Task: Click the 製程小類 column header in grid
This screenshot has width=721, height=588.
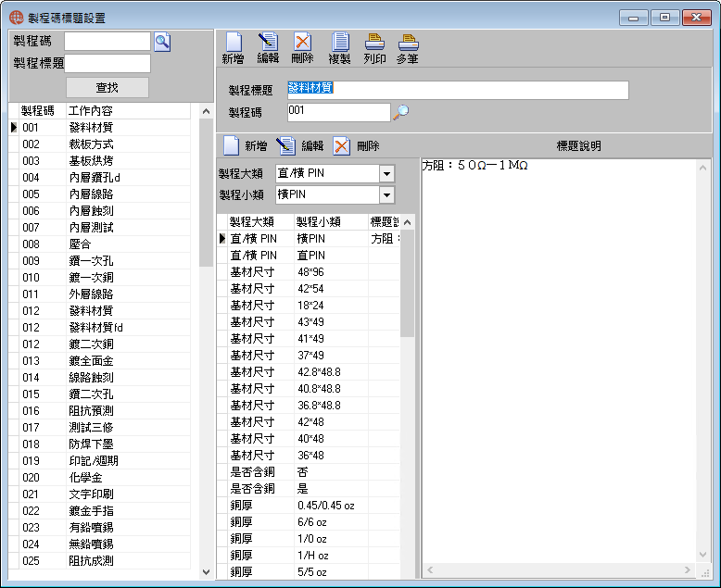Action: (331, 222)
